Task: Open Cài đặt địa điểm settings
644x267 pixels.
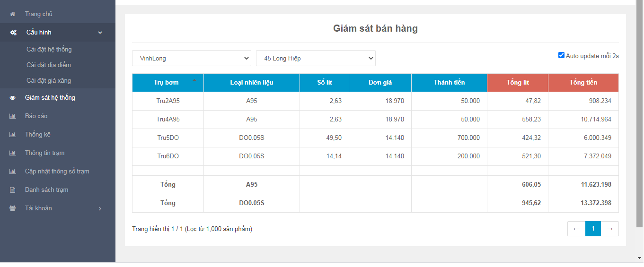Action: coord(49,65)
